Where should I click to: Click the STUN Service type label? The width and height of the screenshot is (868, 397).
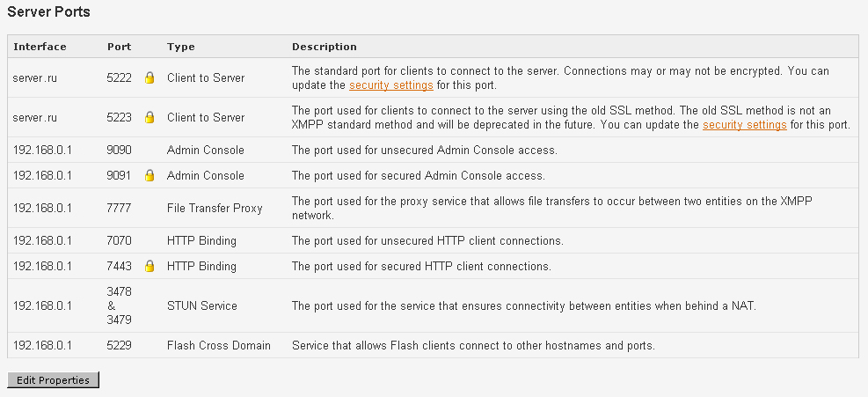tap(202, 306)
